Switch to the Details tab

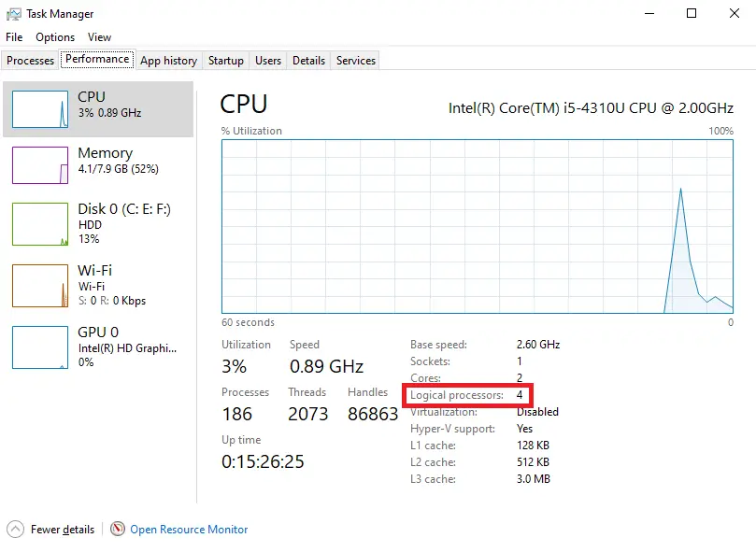(308, 60)
